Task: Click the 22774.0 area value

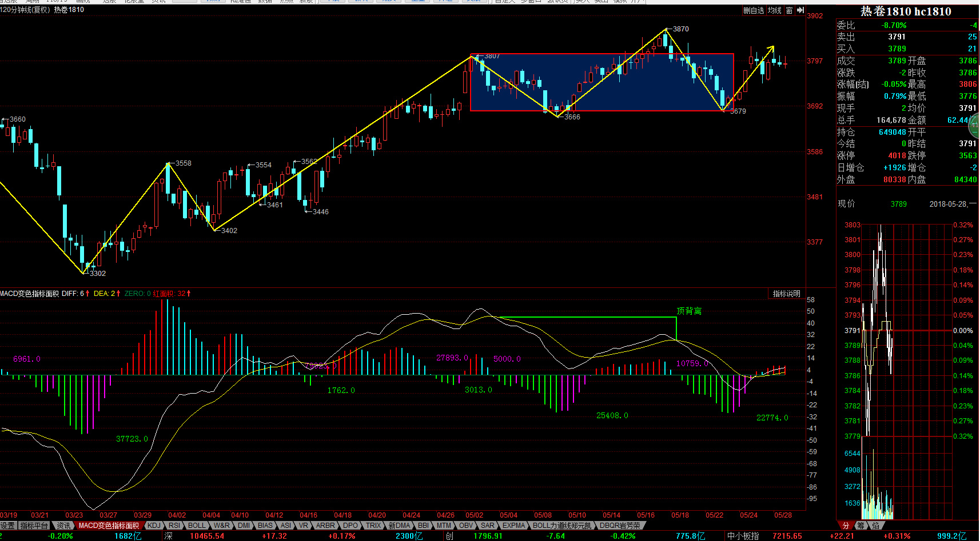Action: pyautogui.click(x=772, y=418)
